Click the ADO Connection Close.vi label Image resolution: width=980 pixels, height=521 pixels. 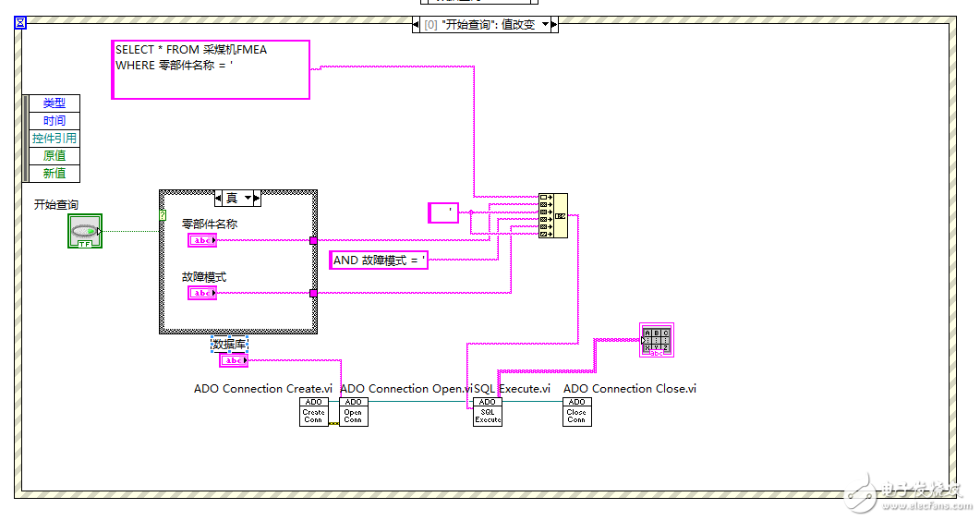tap(630, 389)
